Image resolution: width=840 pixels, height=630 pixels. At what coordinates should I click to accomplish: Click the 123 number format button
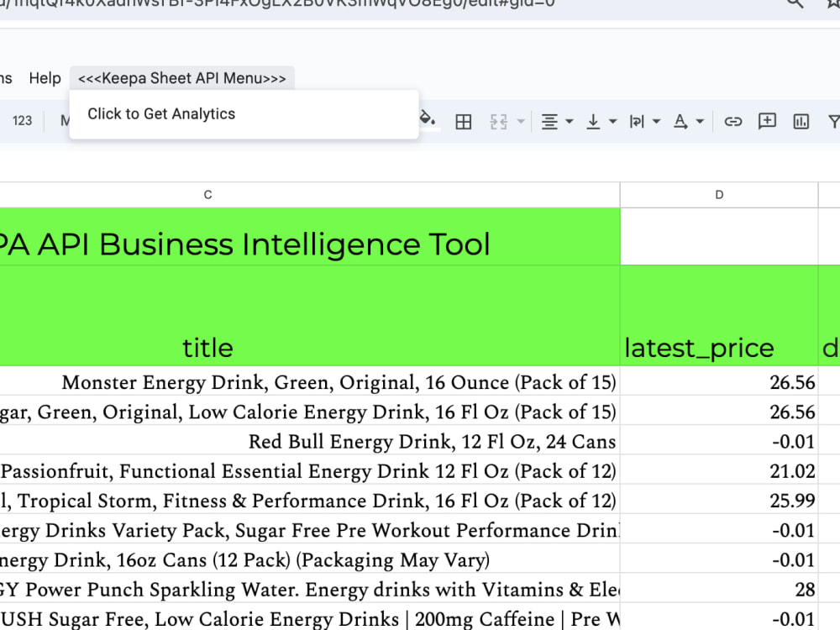pos(22,120)
